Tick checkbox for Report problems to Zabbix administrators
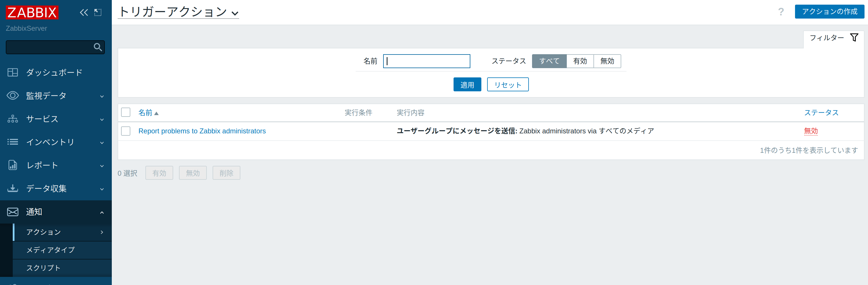The width and height of the screenshot is (868, 285). 126,131
